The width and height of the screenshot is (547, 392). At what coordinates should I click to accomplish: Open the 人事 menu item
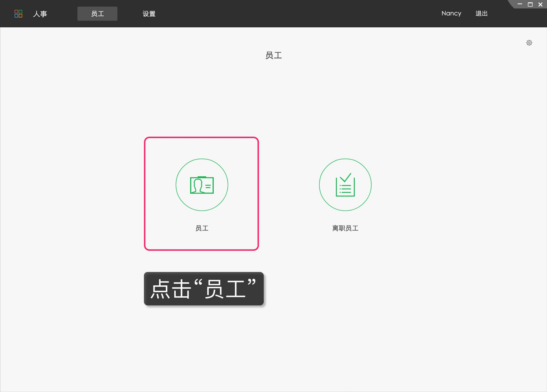point(40,14)
